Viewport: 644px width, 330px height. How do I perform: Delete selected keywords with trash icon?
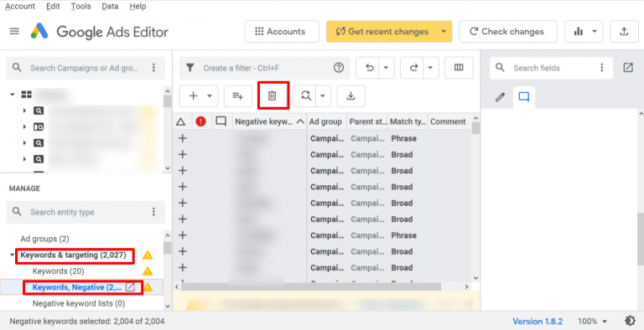point(273,95)
